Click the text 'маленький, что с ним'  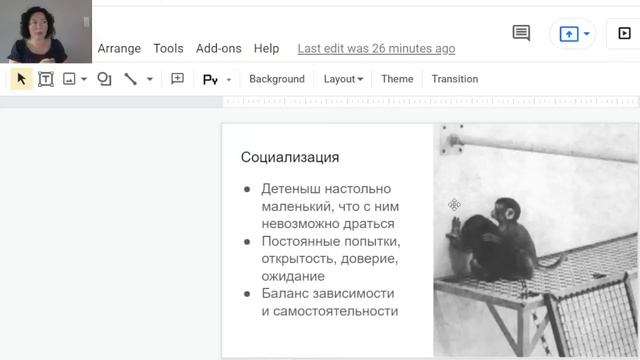click(x=330, y=206)
